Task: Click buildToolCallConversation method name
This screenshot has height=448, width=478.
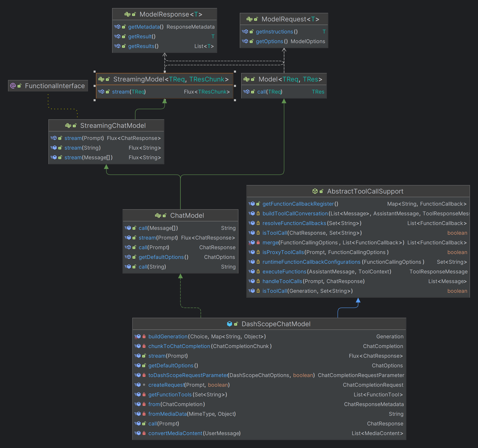Action: (295, 214)
